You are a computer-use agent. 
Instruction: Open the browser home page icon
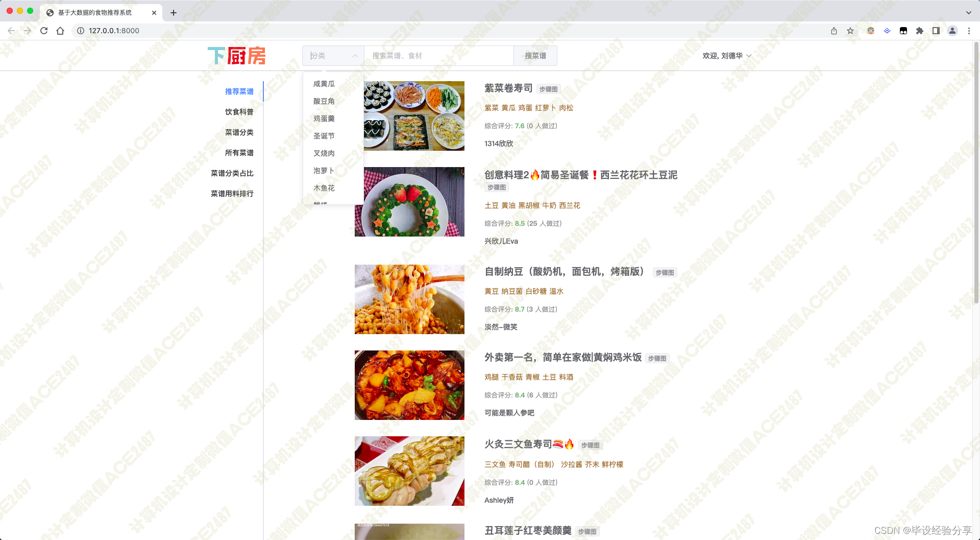(60, 31)
